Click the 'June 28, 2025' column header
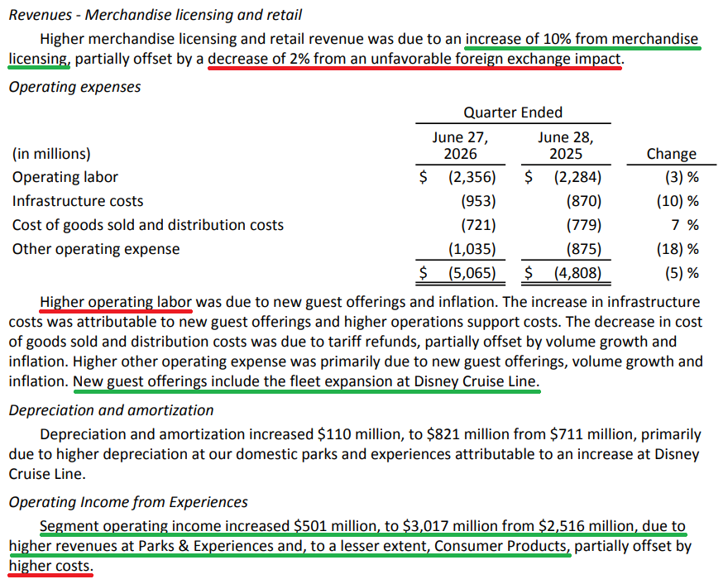 pos(566,146)
